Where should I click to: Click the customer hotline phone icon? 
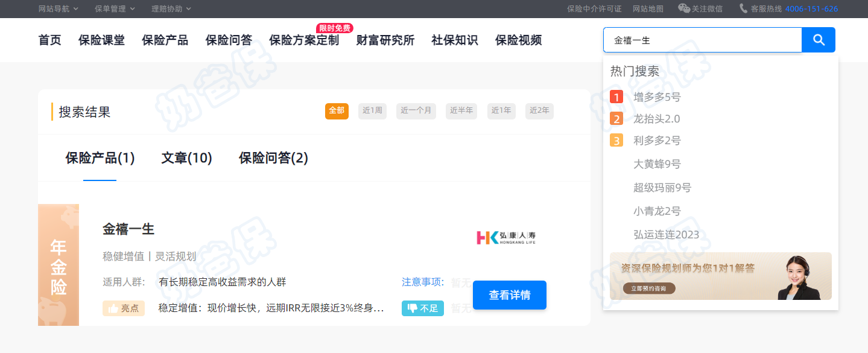pos(743,8)
